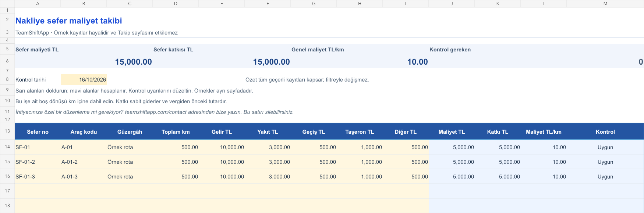644x213 pixels.
Task: Select vehicle code cell A-01-2
Action: pos(84,162)
